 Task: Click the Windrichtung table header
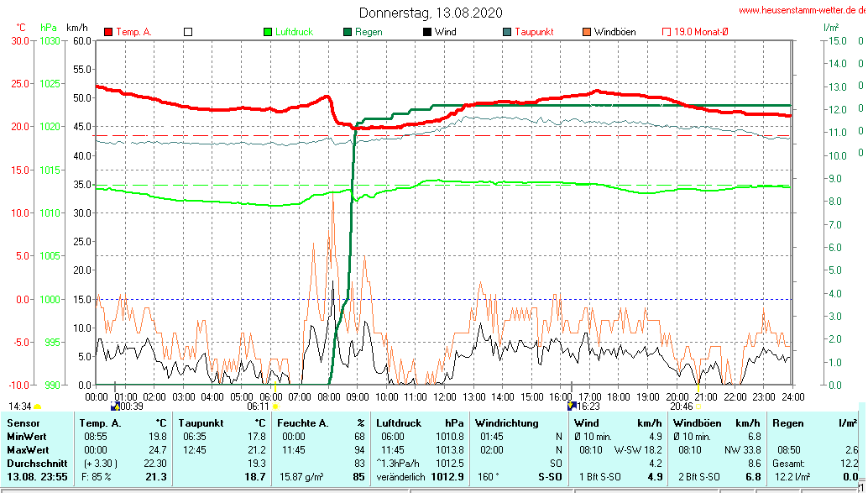507,423
